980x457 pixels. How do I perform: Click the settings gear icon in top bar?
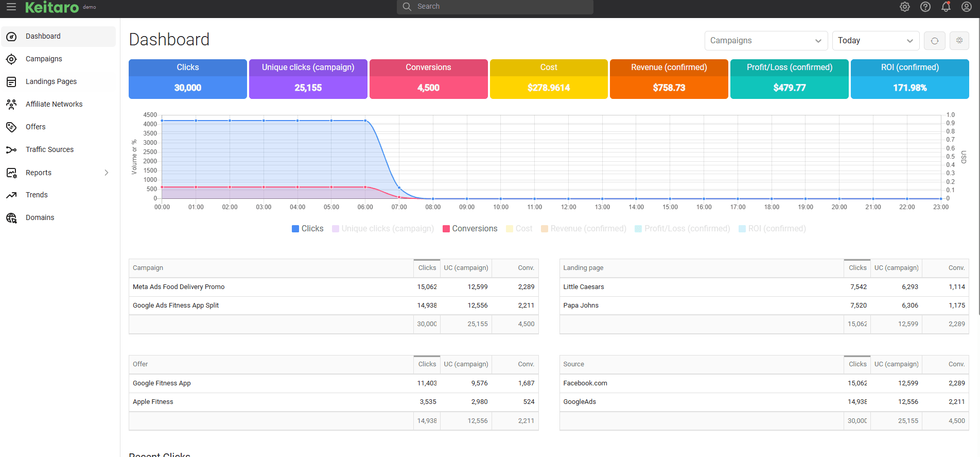coord(905,7)
